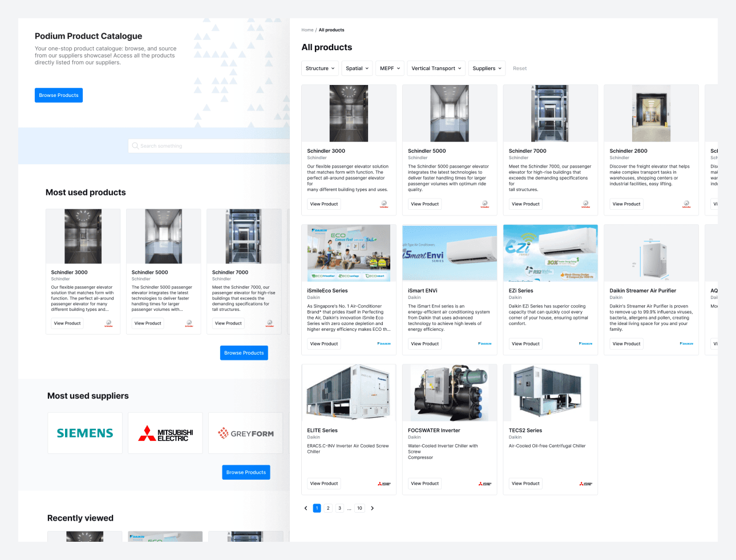Screen dimensions: 736x560
Task: Open Schindler 5000 elevator image in All products
Action: (450, 113)
